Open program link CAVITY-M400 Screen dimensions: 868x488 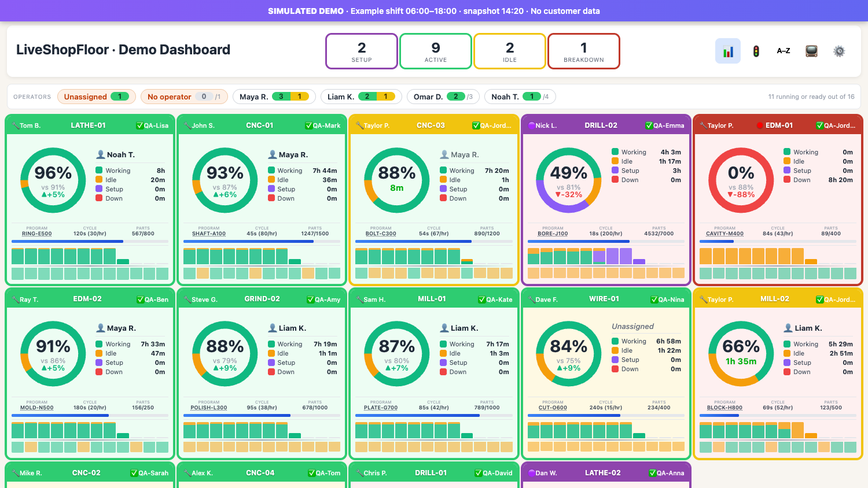[724, 234]
